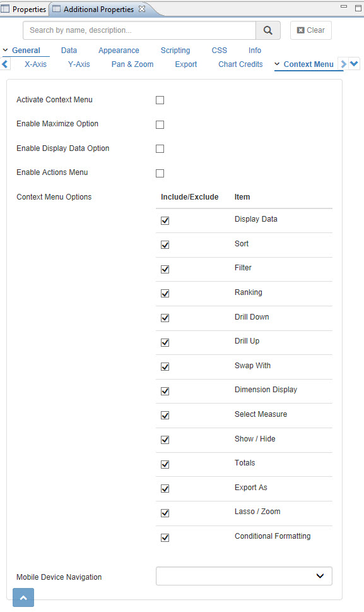Open the Appearance tab
The height and width of the screenshot is (612, 364).
pyautogui.click(x=119, y=50)
